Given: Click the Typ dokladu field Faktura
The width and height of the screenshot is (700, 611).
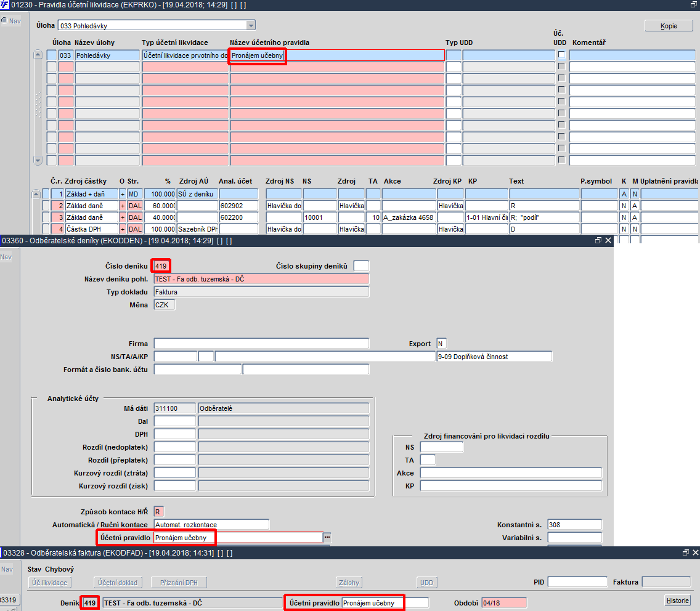Looking at the screenshot, I should pos(261,292).
